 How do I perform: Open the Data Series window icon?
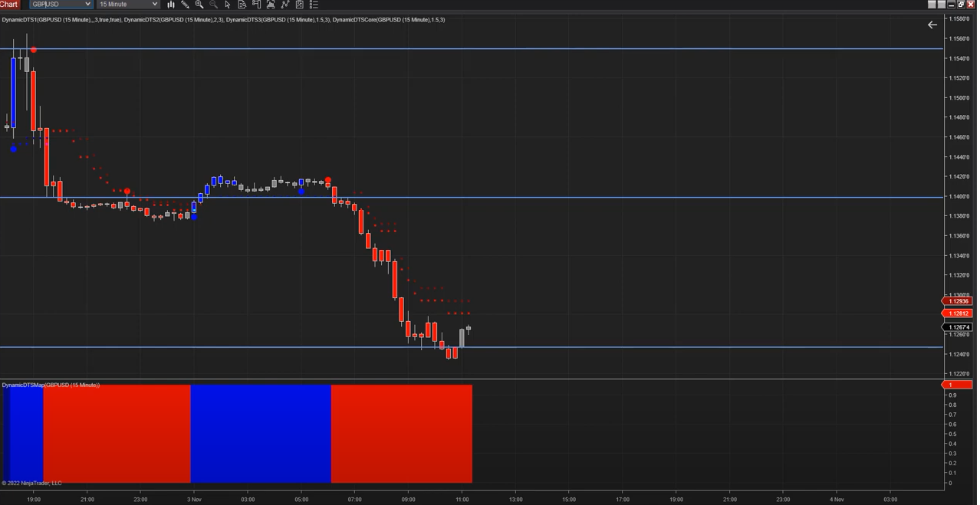[271, 5]
